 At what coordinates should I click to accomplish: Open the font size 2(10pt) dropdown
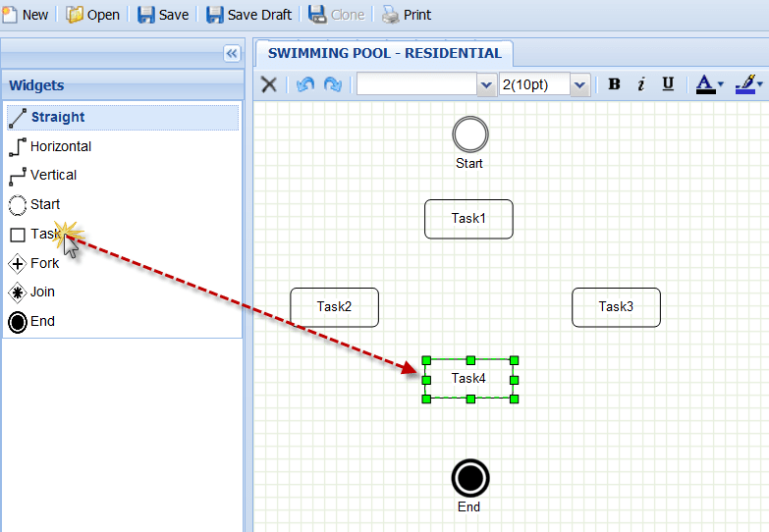[x=579, y=85]
